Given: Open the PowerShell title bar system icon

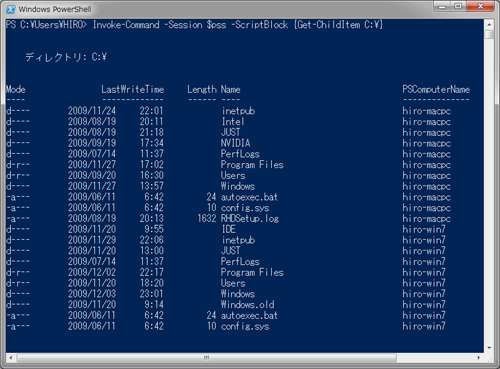Looking at the screenshot, I should 11,9.
